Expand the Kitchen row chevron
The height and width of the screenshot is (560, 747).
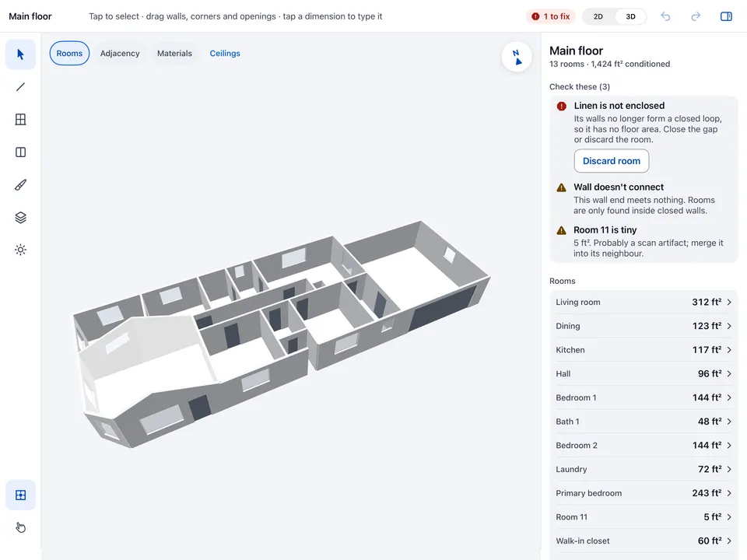pyautogui.click(x=729, y=350)
